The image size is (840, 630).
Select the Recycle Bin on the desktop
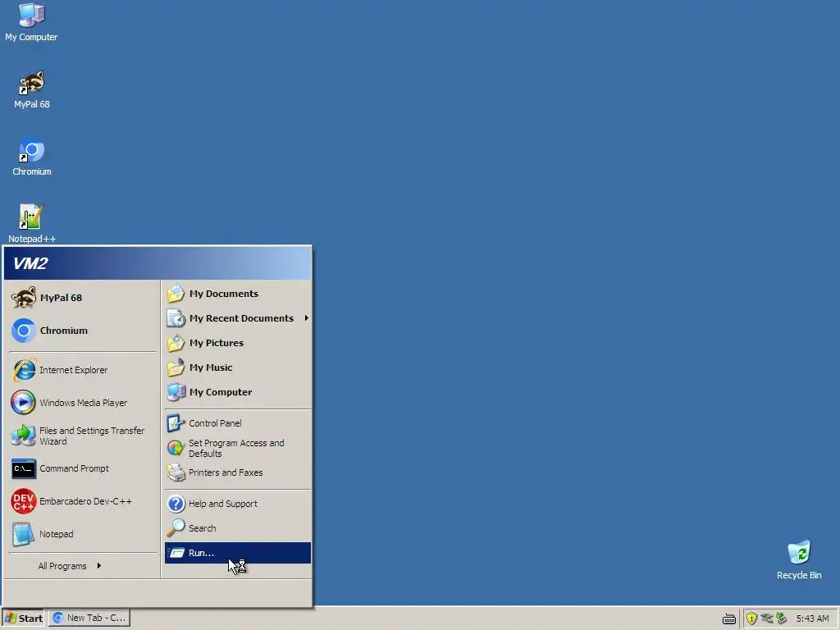(799, 559)
